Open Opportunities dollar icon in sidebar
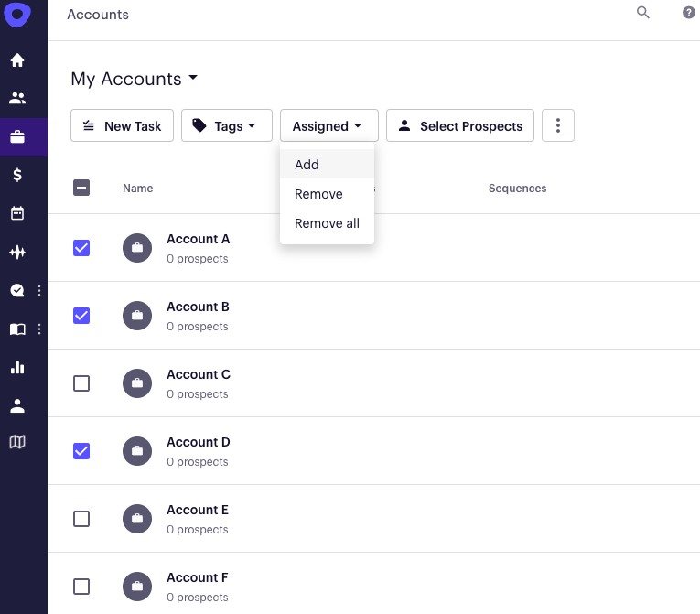The image size is (700, 614). (x=17, y=175)
